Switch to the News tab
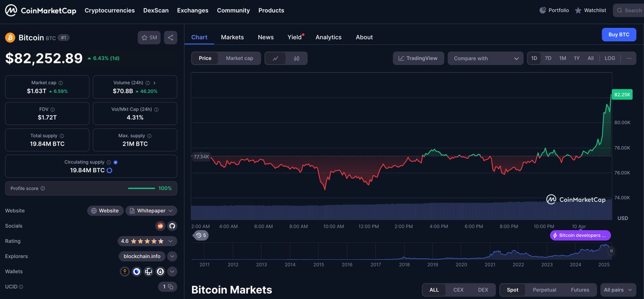This screenshot has height=299, width=644. pos(266,37)
